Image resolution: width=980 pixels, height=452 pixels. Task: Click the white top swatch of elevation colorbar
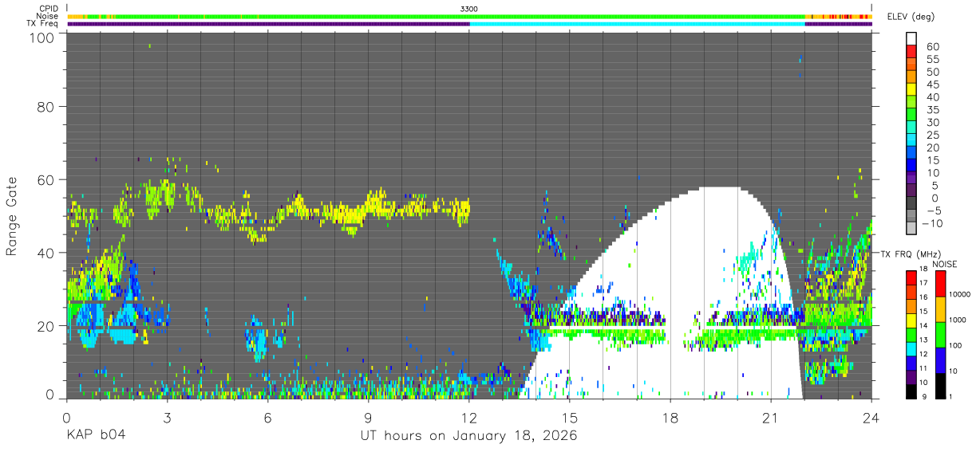coord(911,38)
